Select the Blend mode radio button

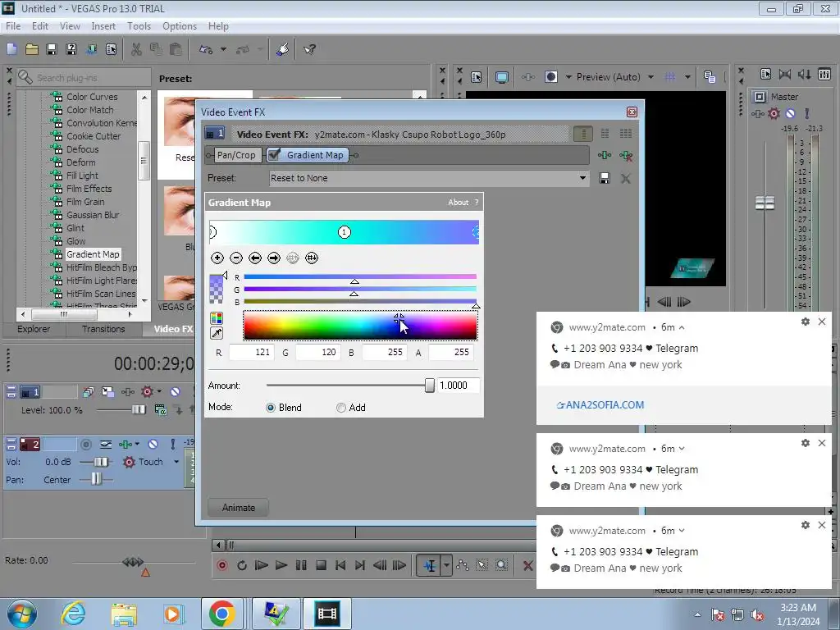tap(271, 408)
